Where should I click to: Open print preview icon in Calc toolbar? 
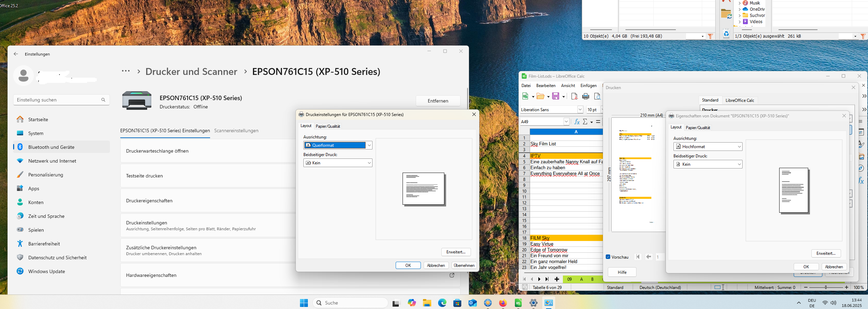click(x=597, y=96)
